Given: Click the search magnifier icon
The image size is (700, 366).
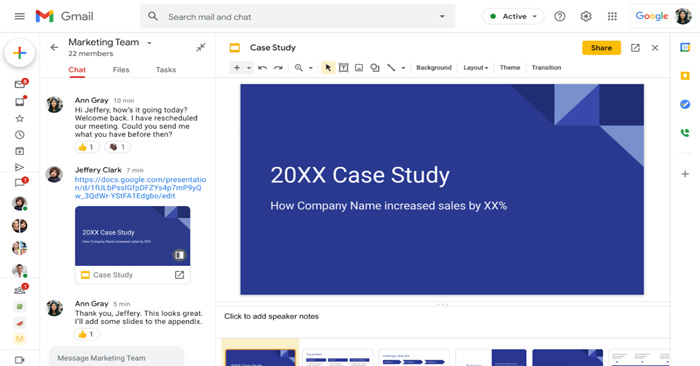Looking at the screenshot, I should 153,17.
